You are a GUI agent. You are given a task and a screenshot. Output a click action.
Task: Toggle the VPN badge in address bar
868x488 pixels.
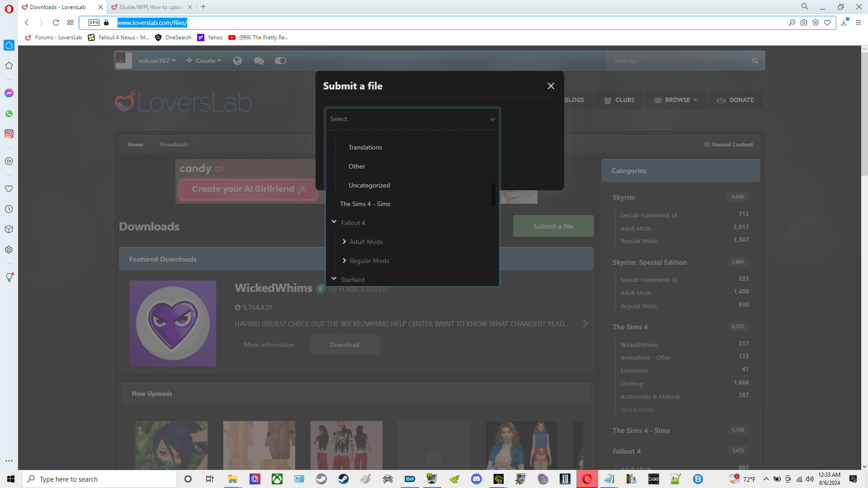click(94, 23)
